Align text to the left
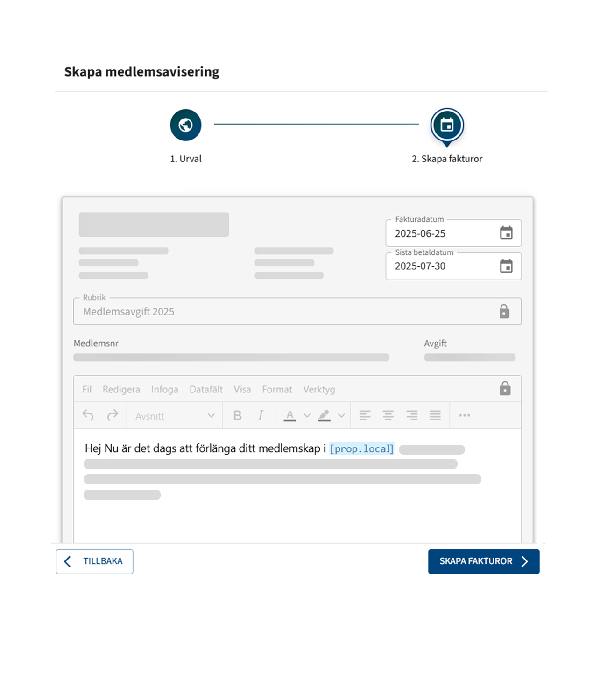 coord(365,415)
